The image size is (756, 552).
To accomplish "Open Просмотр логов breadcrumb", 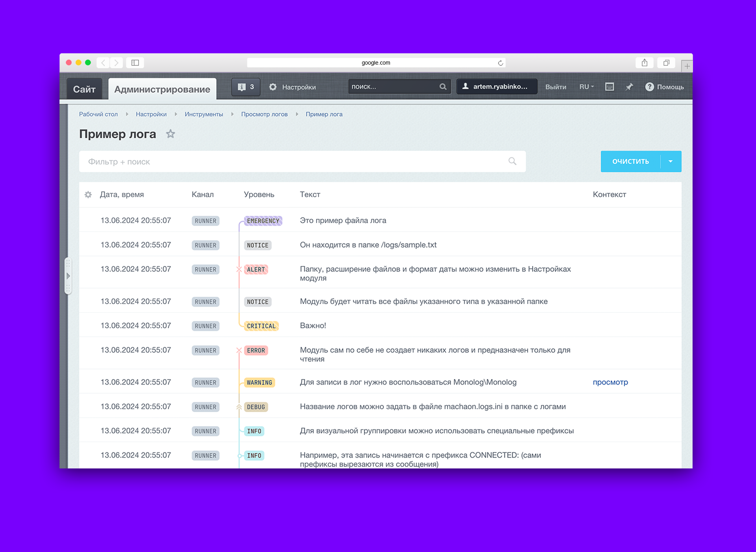I will point(265,114).
